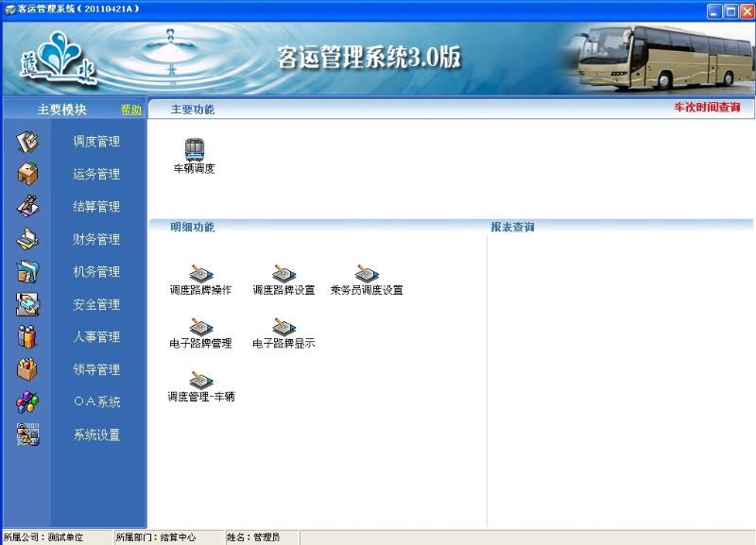The image size is (756, 545).
Task: Click the 结算管理 sidebar icon
Action: (27, 206)
